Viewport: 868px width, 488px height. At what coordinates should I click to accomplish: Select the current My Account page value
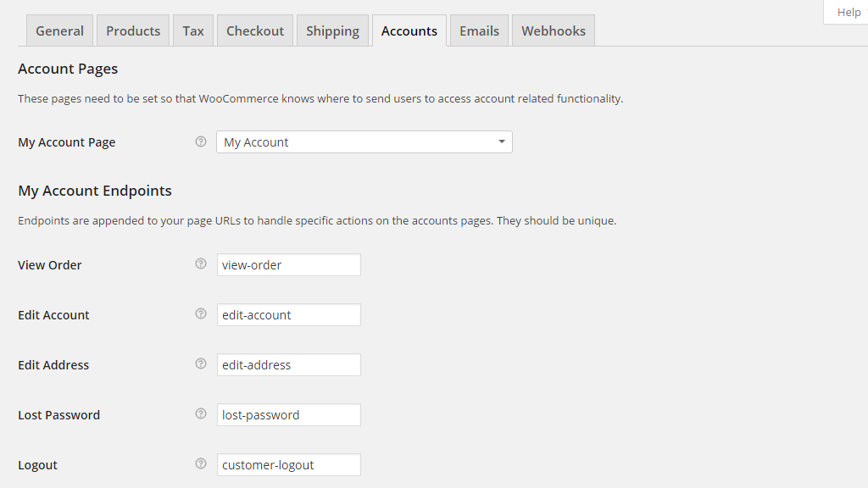(256, 141)
